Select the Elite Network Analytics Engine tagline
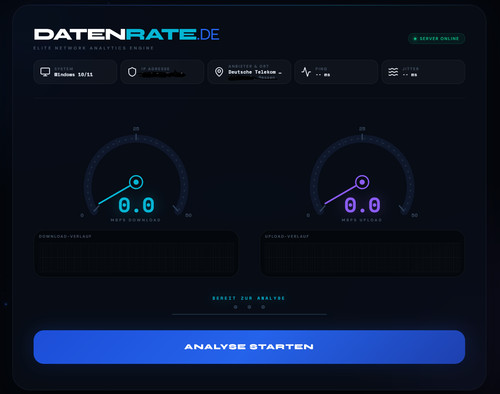 93,48
